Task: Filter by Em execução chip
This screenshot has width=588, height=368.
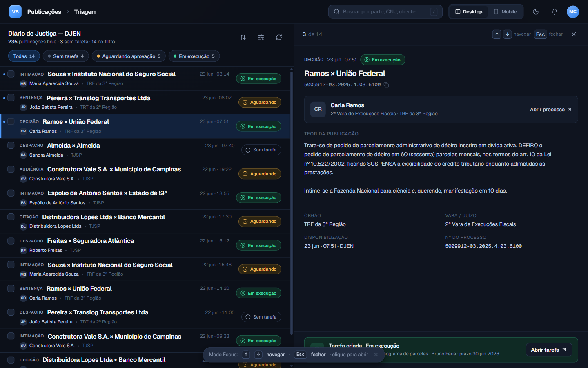Action: [x=194, y=56]
